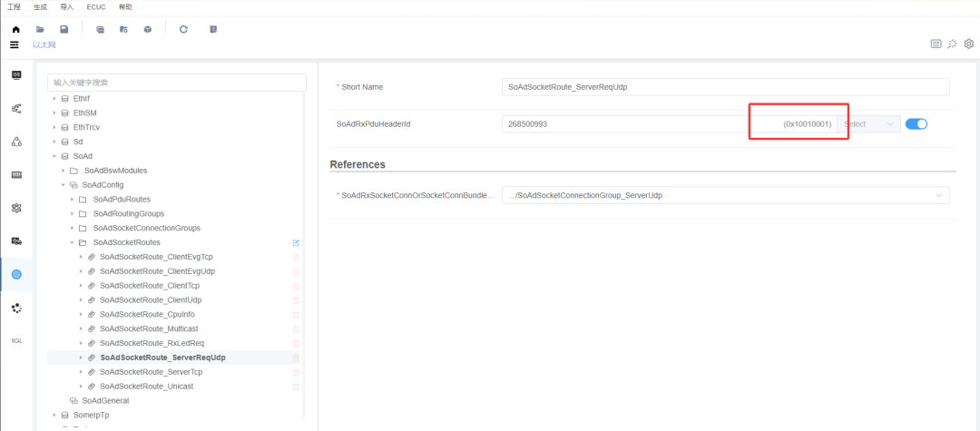This screenshot has height=431, width=980.
Task: Expand the EthTrcv tree node
Action: tap(54, 127)
